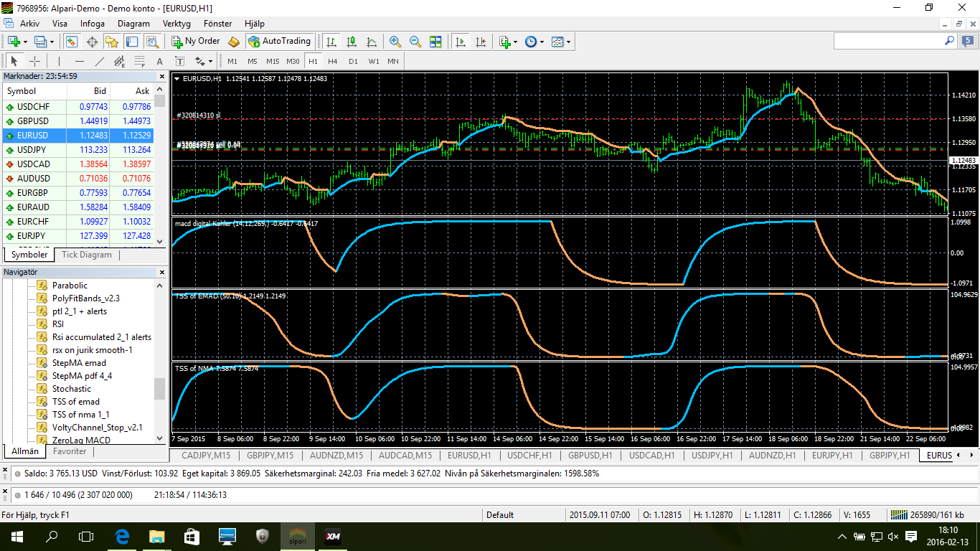Toggle the Market Watch window icon

click(x=72, y=42)
